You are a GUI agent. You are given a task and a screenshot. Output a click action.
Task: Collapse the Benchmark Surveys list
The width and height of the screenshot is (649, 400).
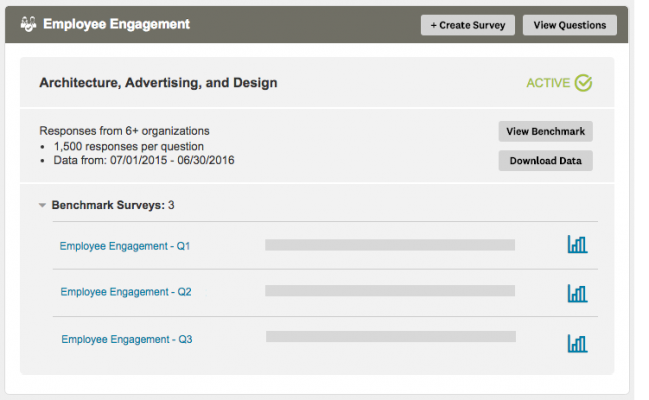point(42,205)
